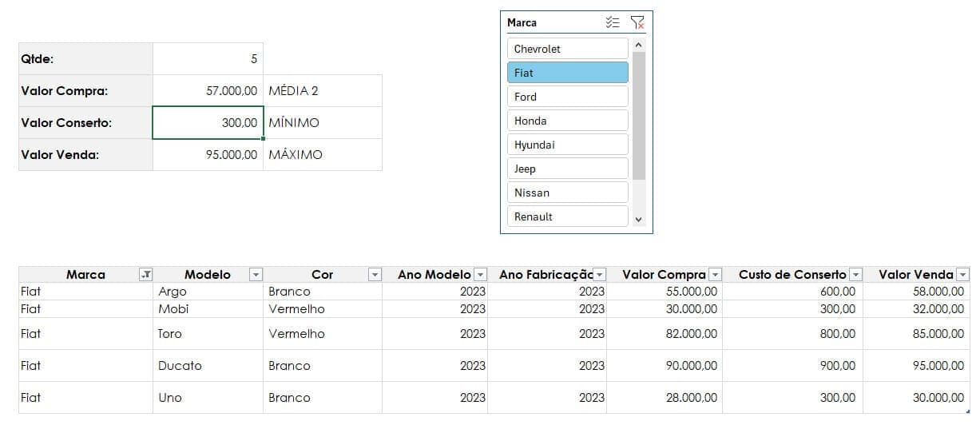
Task: Select Fiat in the Marca slicer
Action: [x=568, y=73]
